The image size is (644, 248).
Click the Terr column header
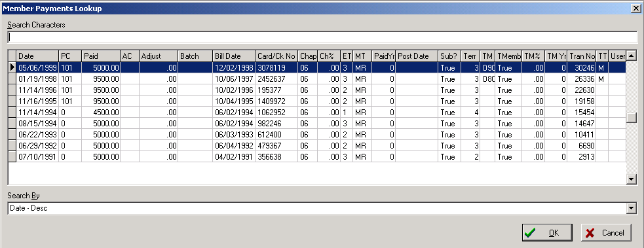470,56
